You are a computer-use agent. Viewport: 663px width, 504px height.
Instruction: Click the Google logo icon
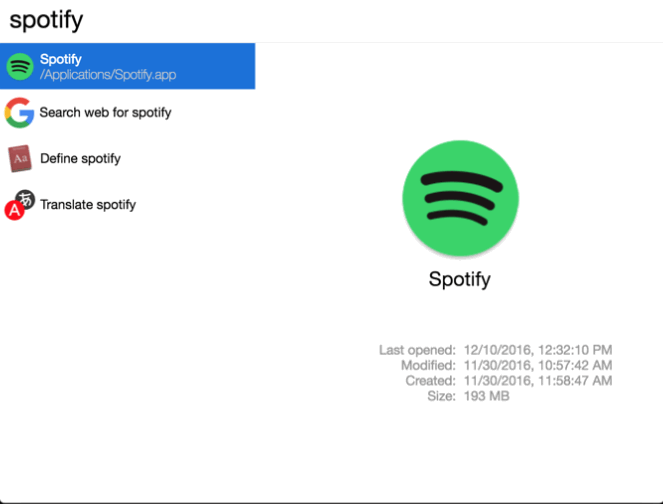[19, 112]
